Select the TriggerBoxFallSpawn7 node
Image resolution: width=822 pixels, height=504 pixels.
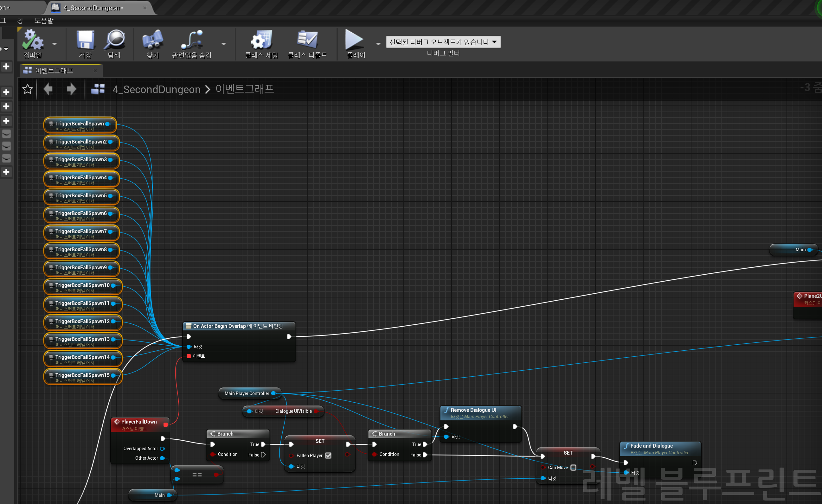tap(81, 233)
